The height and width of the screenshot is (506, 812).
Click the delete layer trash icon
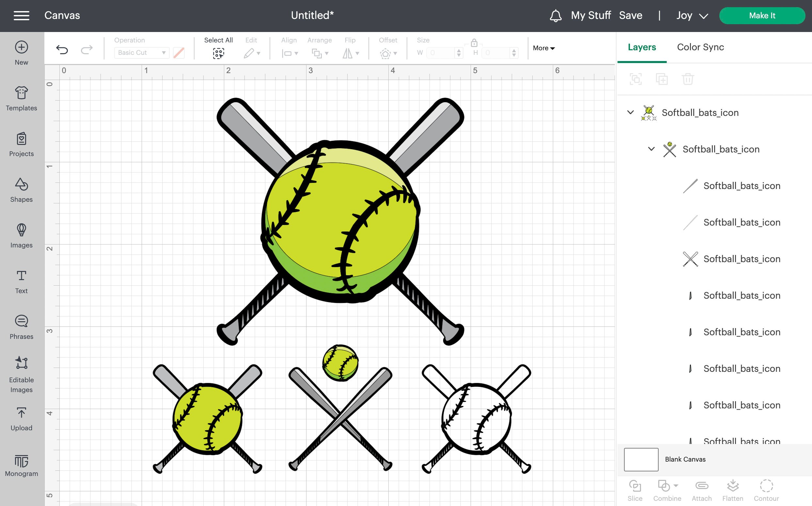point(688,79)
